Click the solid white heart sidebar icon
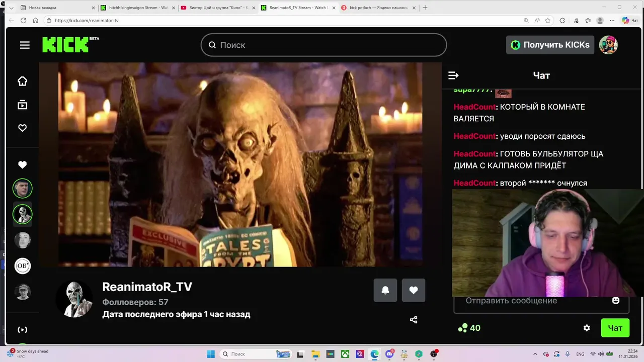 (23, 165)
